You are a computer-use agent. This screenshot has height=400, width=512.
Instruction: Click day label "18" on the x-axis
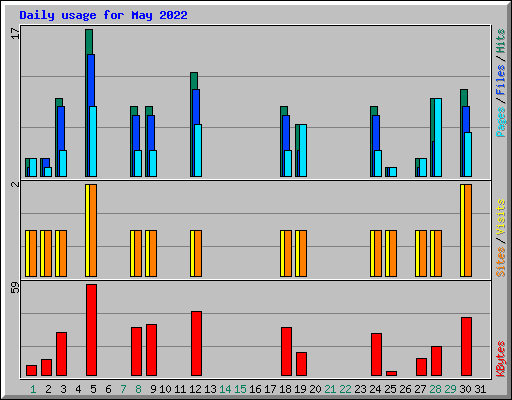pos(285,389)
